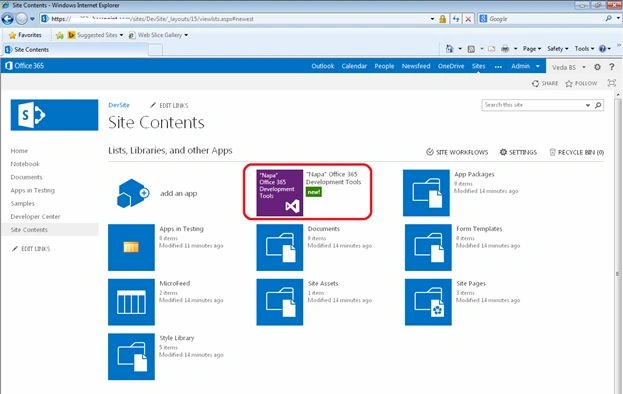Open the Site Pages tile icon

(428, 302)
